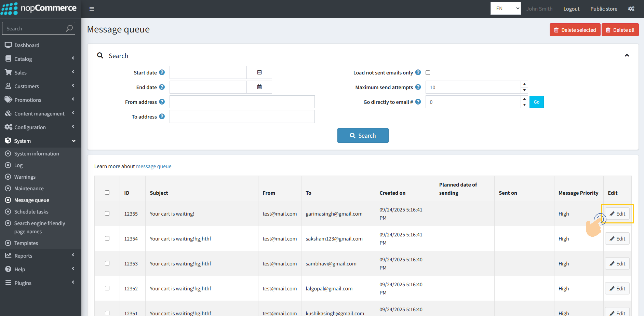Select the checkbox for message 12354
The width and height of the screenshot is (644, 316).
pos(107,238)
